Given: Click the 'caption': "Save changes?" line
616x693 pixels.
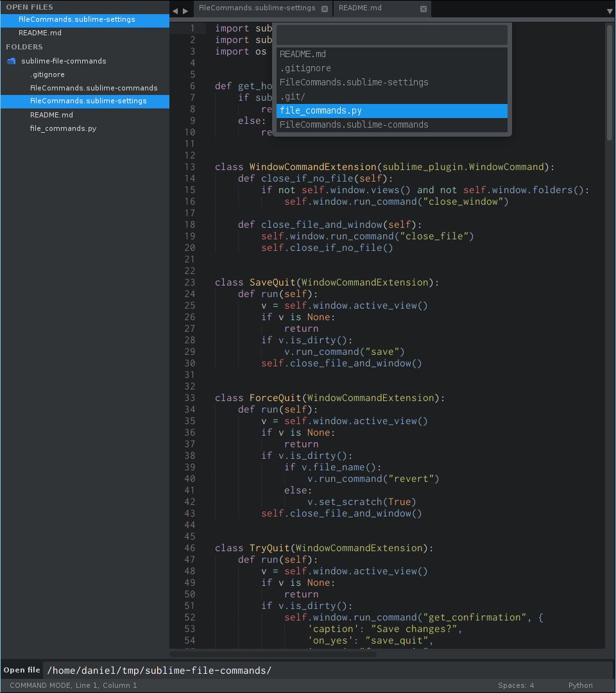Looking at the screenshot, I should point(385,629).
